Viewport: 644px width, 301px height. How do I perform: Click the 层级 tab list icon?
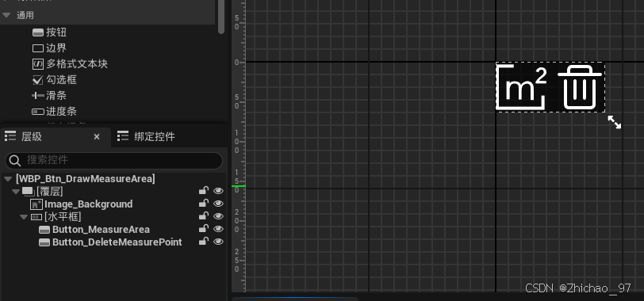(x=10, y=136)
